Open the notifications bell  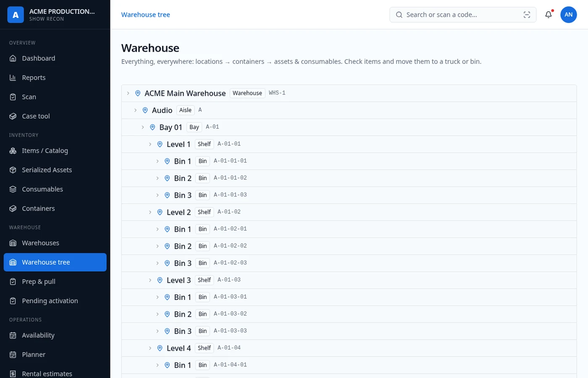(x=549, y=15)
